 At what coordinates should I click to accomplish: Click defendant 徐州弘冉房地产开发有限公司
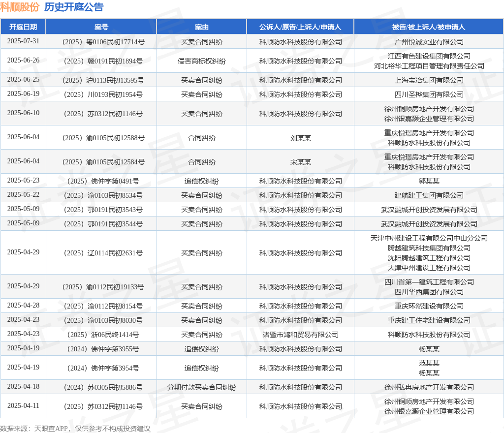coord(429,387)
